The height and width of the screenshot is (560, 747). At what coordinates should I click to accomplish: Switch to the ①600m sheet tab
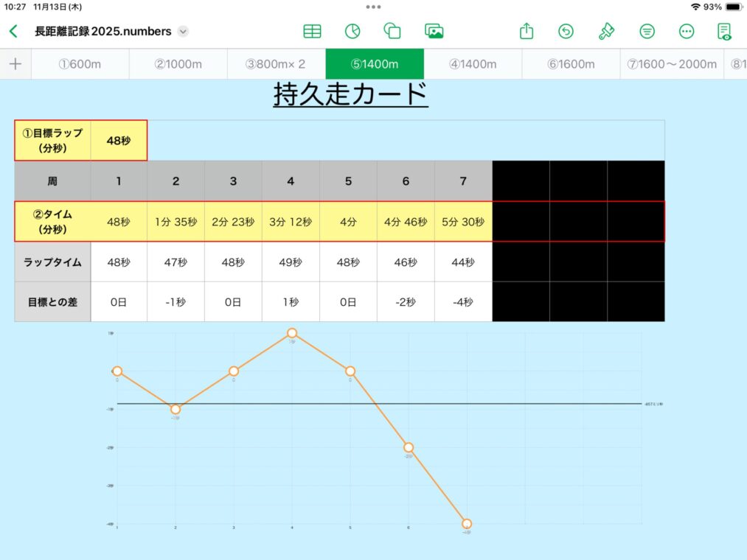80,64
